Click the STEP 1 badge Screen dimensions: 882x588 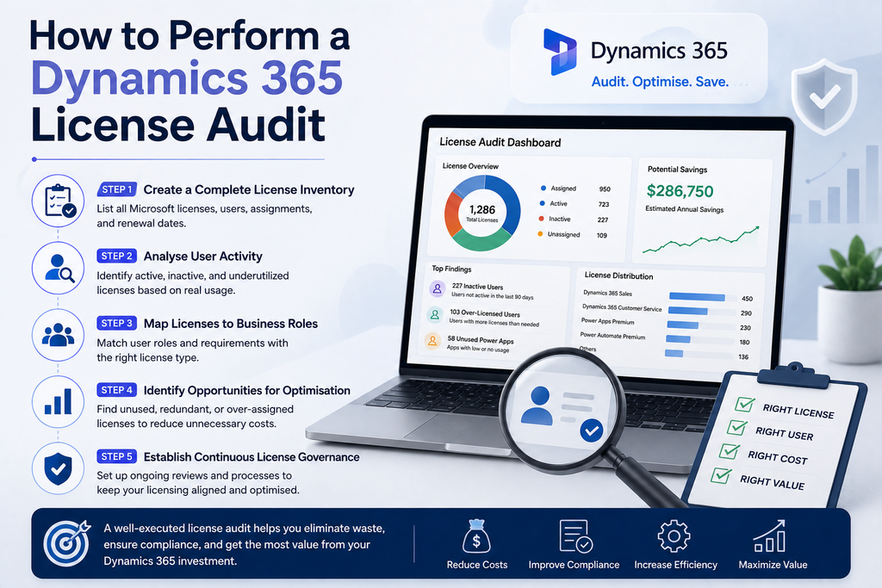[x=116, y=189]
